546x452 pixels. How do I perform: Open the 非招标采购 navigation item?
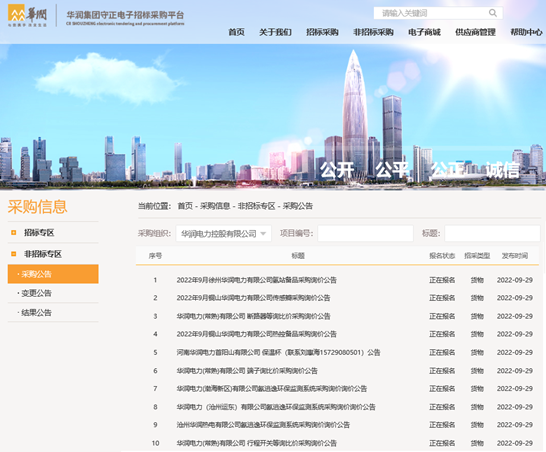coord(373,32)
